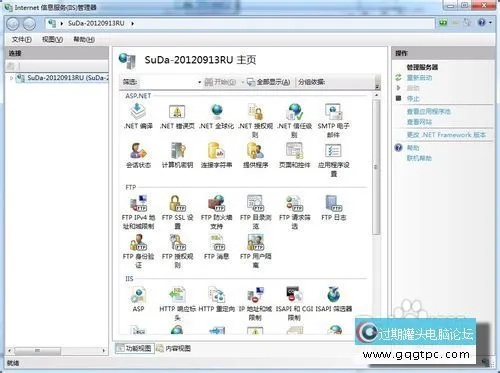Open the HTTP 响应标头 icon
This screenshot has width=500, height=373.
[x=177, y=303]
